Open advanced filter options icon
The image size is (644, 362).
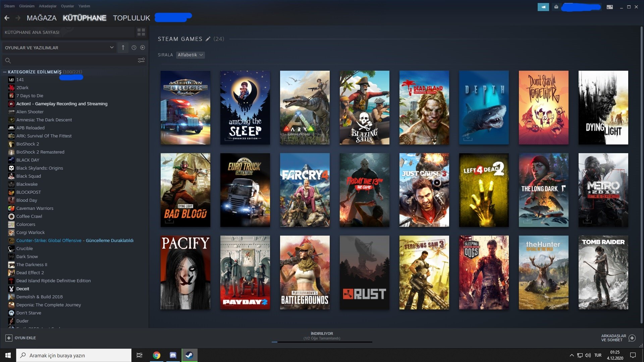pos(141,60)
